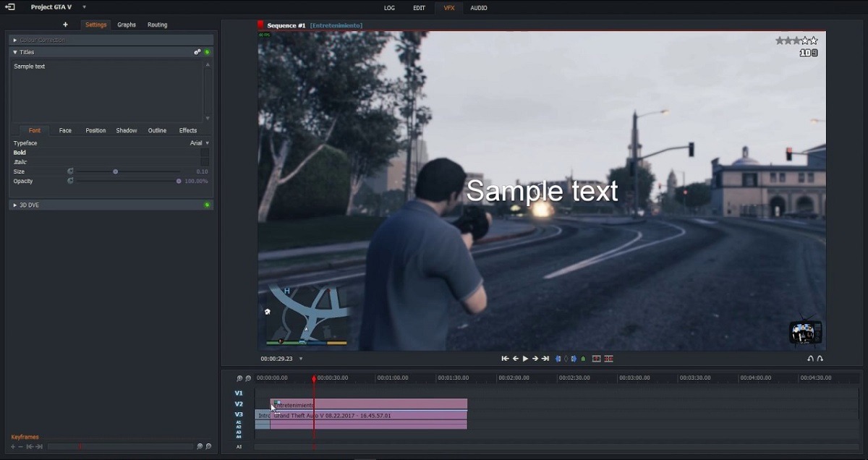Open the Effects sub-tab
Screen dimensions: 868x460
click(188, 130)
